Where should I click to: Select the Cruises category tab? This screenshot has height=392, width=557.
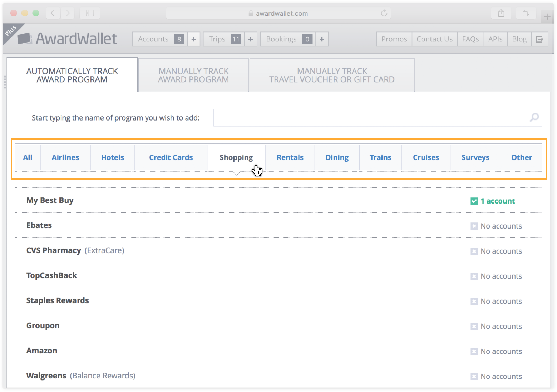coord(426,157)
